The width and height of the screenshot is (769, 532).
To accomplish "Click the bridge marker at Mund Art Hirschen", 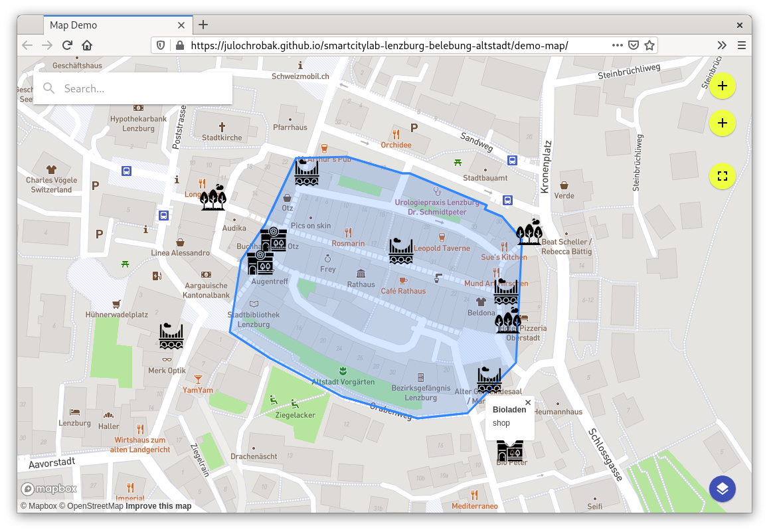I will (505, 292).
